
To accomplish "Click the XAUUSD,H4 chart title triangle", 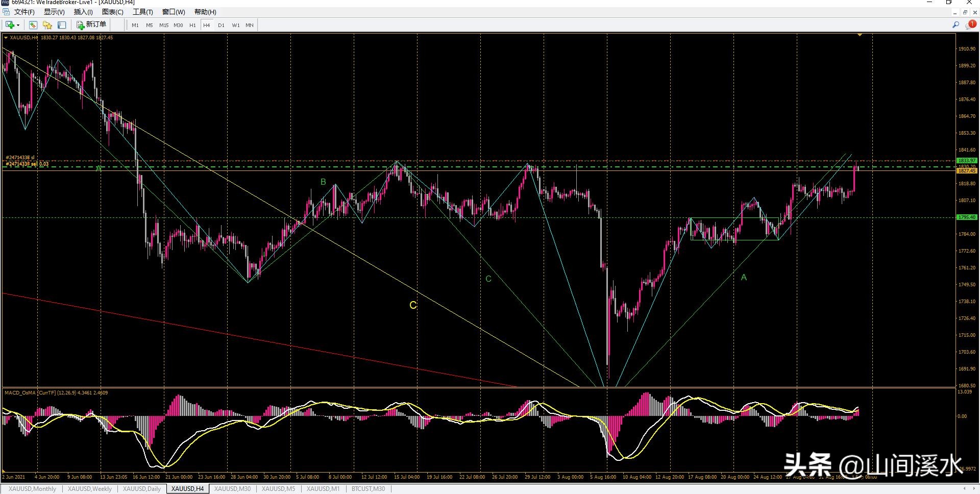I will 6,37.
